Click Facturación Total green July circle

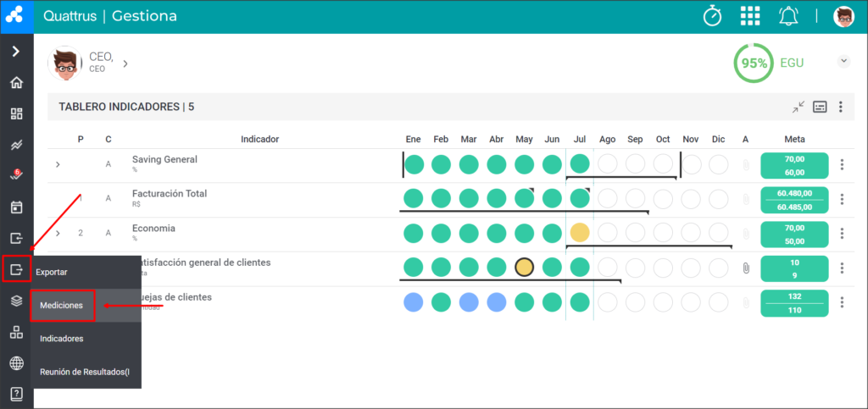[580, 198]
